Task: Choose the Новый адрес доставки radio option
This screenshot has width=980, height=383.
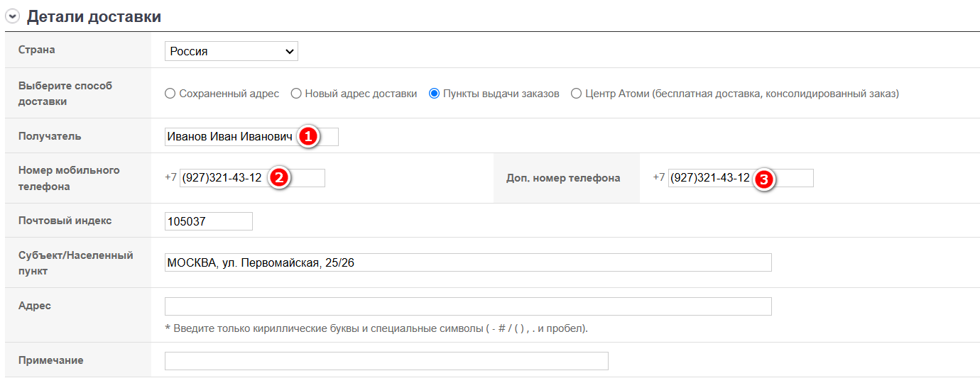Action: [x=296, y=94]
